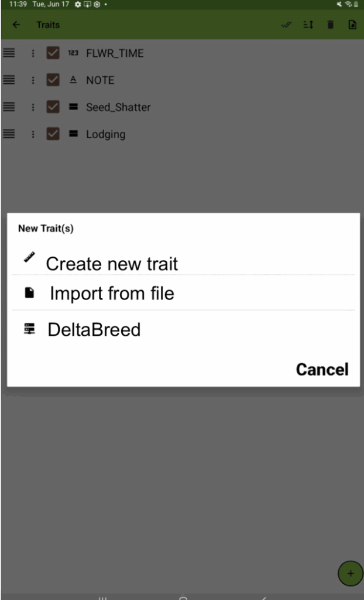364x600 pixels.
Task: Select the DeltaBreed option
Action: [94, 330]
